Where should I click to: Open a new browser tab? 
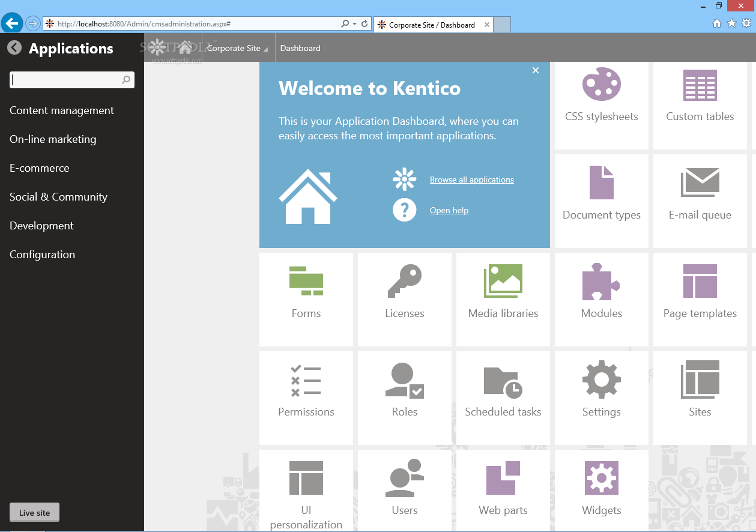point(502,25)
